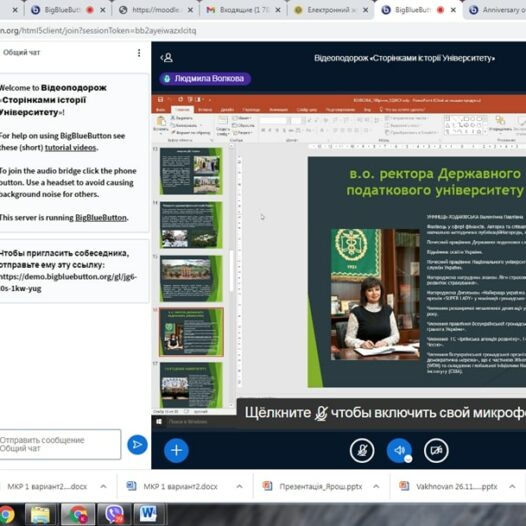The height and width of the screenshot is (526, 526).
Task: Select slide 13 thumbnail in shared PowerPoint
Action: [191, 171]
